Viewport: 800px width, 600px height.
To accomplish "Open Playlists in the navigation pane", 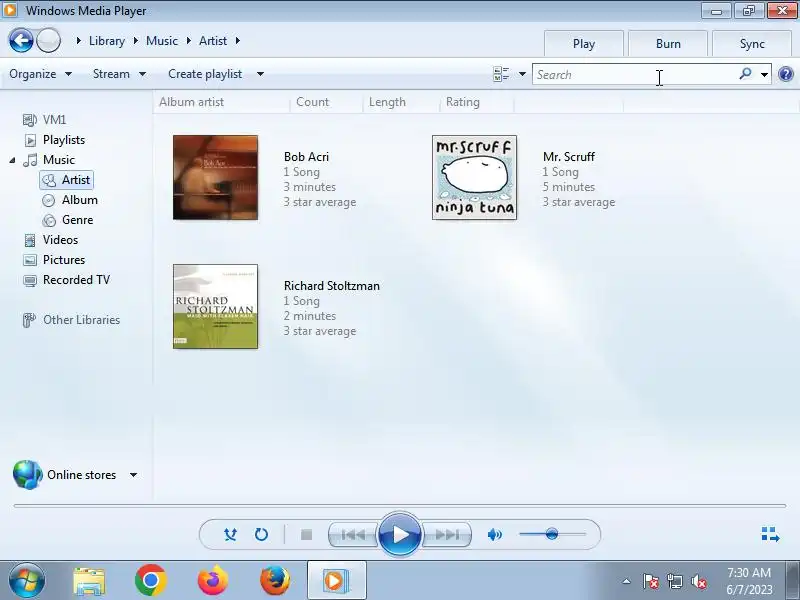I will 54,140.
